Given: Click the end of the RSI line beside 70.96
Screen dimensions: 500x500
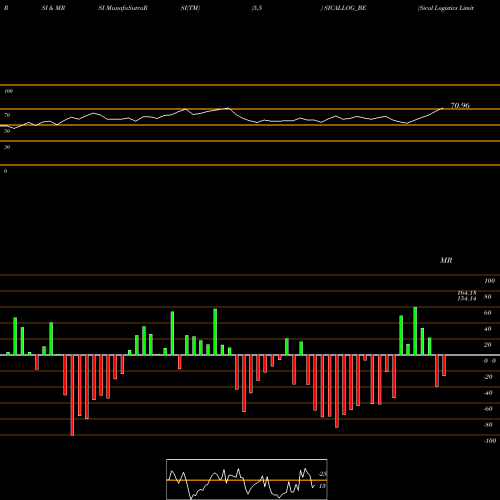Looking at the screenshot, I should coord(443,108).
